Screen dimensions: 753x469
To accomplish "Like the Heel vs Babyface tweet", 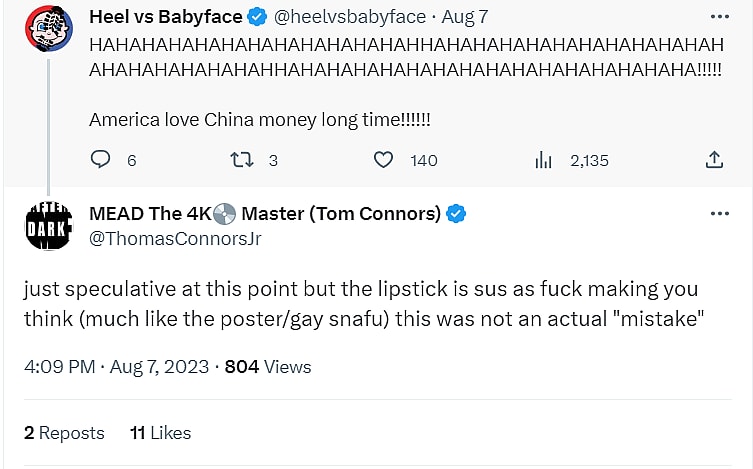I will pos(382,160).
